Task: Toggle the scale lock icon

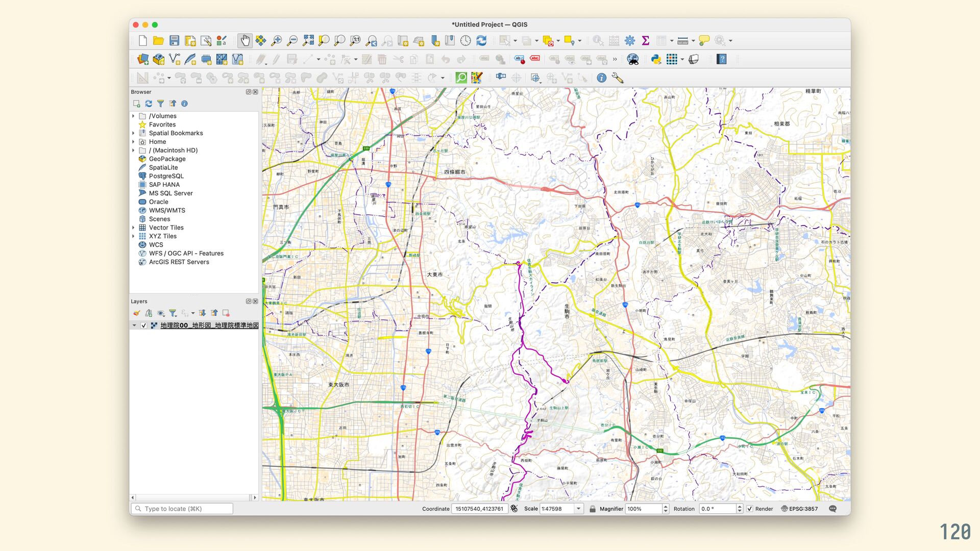Action: click(x=593, y=509)
